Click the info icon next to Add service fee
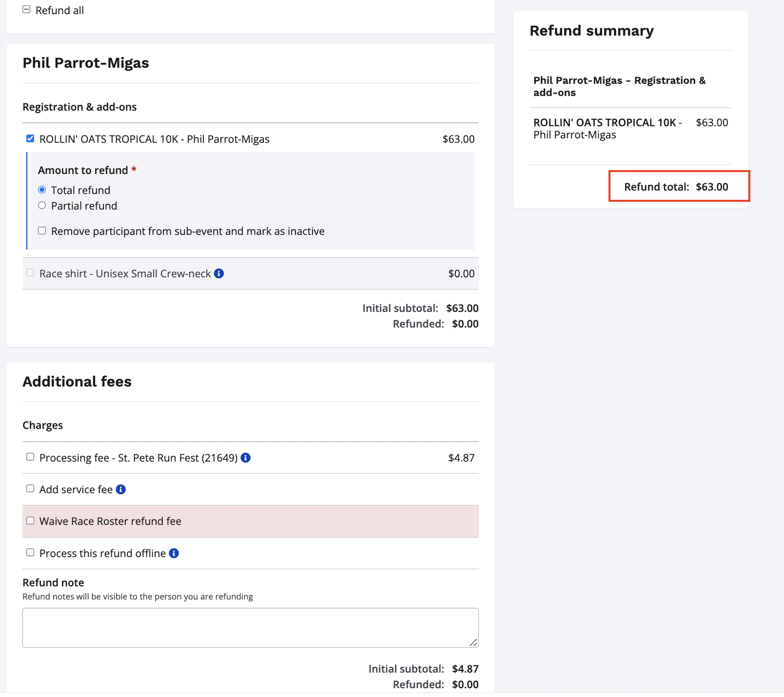 (121, 489)
